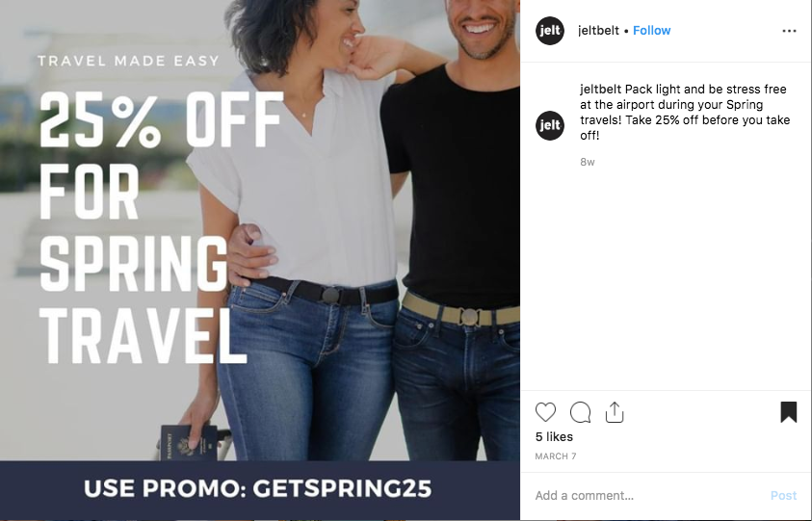
Task: Open the three-dot more options menu
Action: coord(789,31)
